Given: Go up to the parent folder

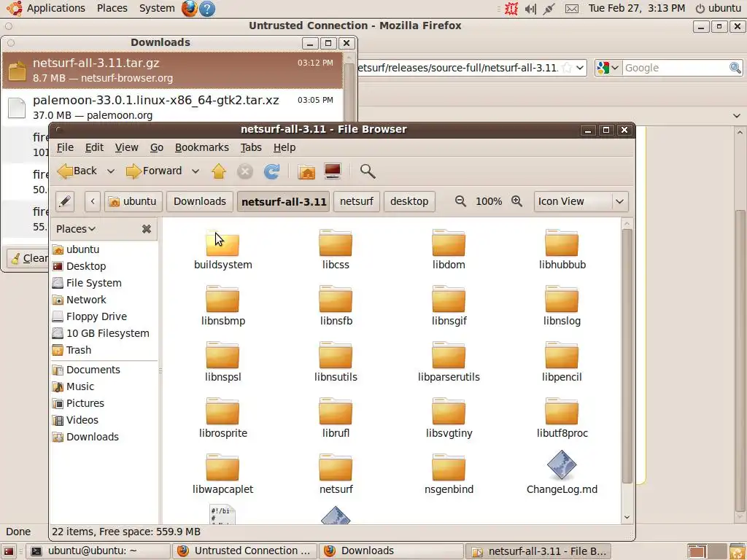Looking at the screenshot, I should click(x=219, y=171).
